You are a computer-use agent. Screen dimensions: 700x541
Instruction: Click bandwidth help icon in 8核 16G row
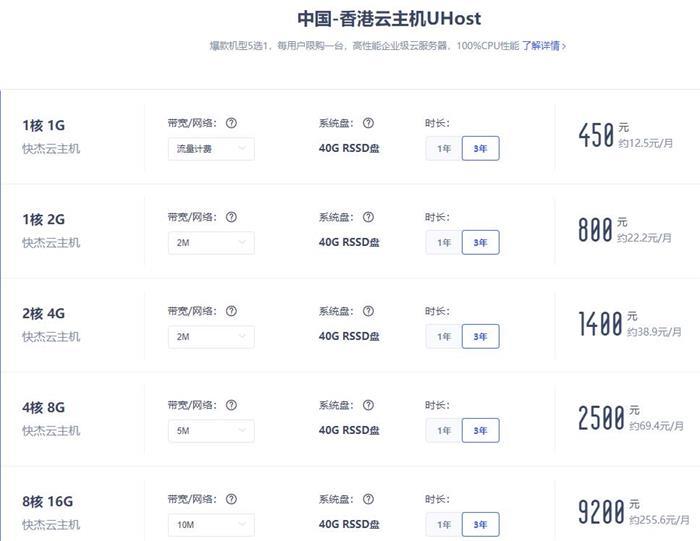tap(231, 499)
